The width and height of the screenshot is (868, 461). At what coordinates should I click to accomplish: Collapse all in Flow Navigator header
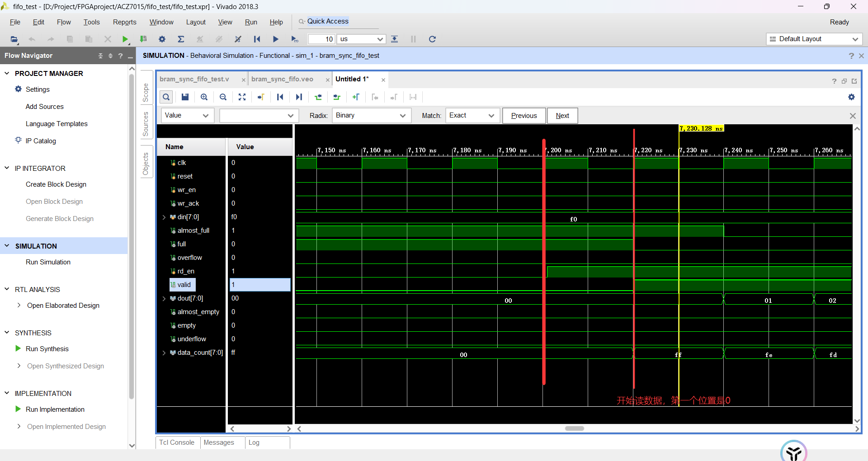[x=100, y=56]
